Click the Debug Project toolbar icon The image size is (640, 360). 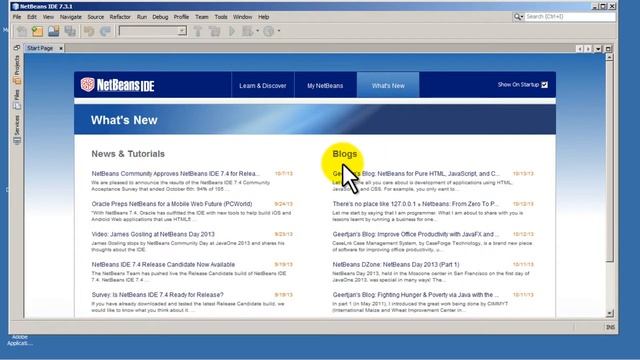[x=247, y=31]
